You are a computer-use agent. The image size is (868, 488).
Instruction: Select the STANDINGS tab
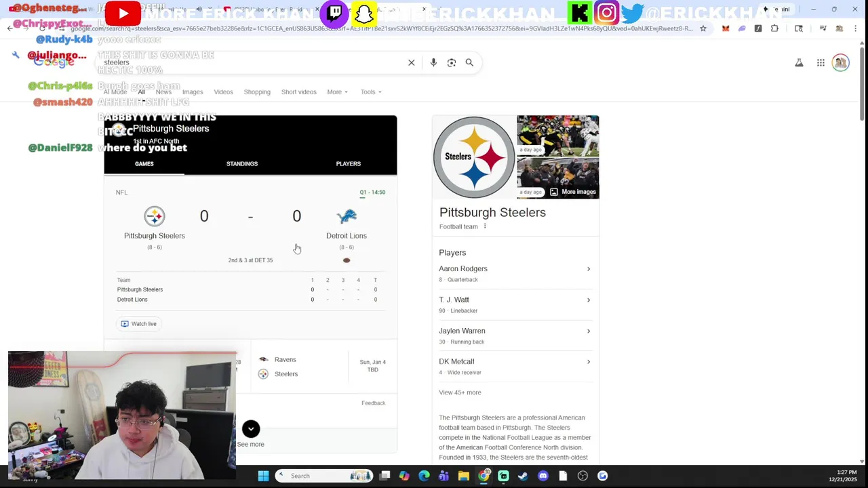tap(242, 164)
